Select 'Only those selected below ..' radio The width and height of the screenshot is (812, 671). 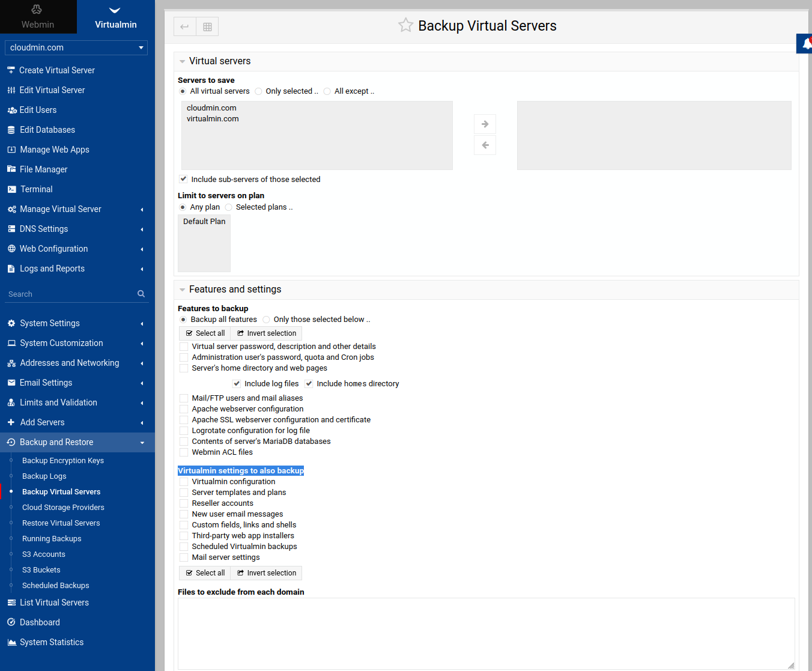click(x=266, y=320)
